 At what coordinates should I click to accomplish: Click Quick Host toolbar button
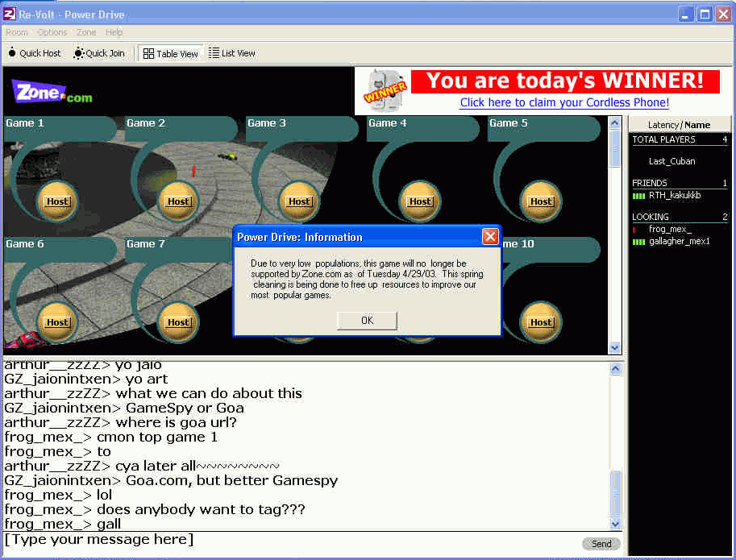click(x=35, y=53)
